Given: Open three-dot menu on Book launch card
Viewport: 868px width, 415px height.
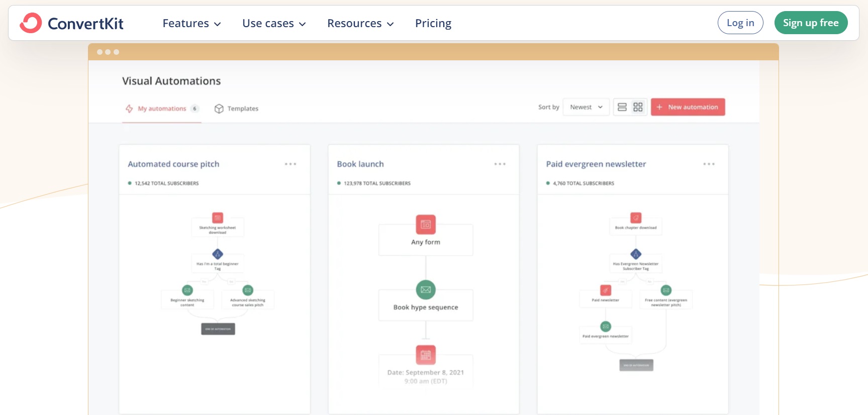Looking at the screenshot, I should 500,164.
